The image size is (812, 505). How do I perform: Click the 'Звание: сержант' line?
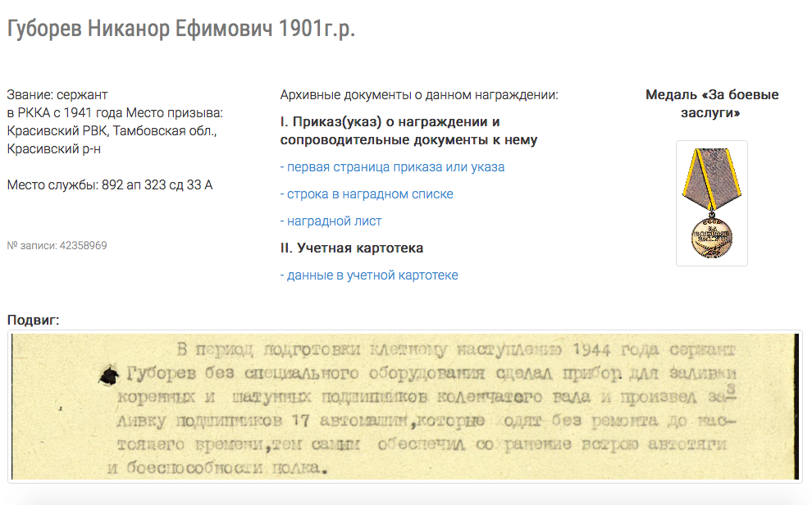pyautogui.click(x=57, y=95)
